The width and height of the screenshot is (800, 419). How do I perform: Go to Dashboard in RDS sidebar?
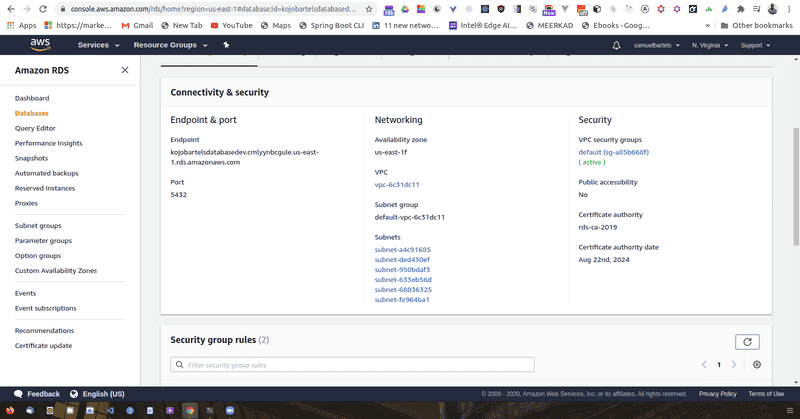(32, 98)
